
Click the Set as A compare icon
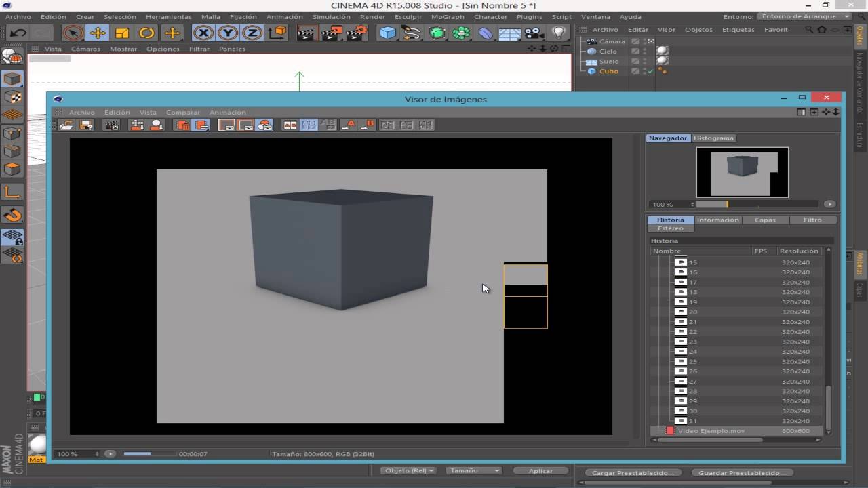point(349,125)
